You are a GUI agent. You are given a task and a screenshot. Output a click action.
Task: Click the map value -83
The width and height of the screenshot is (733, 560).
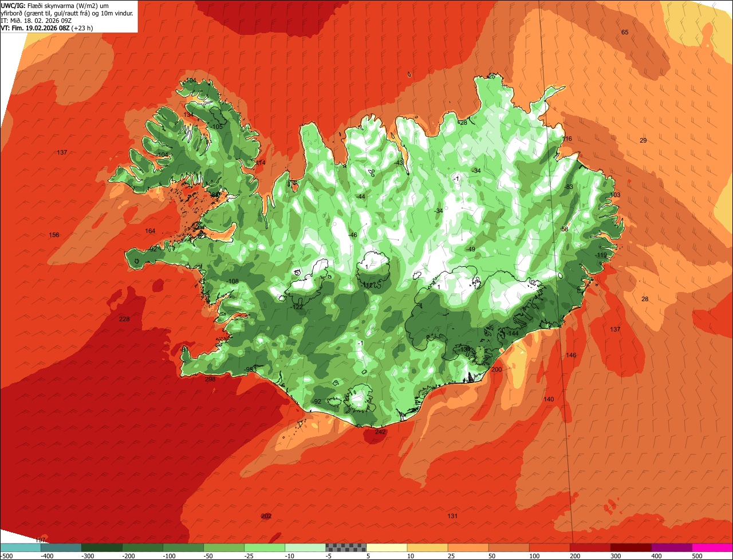pyautogui.click(x=568, y=187)
